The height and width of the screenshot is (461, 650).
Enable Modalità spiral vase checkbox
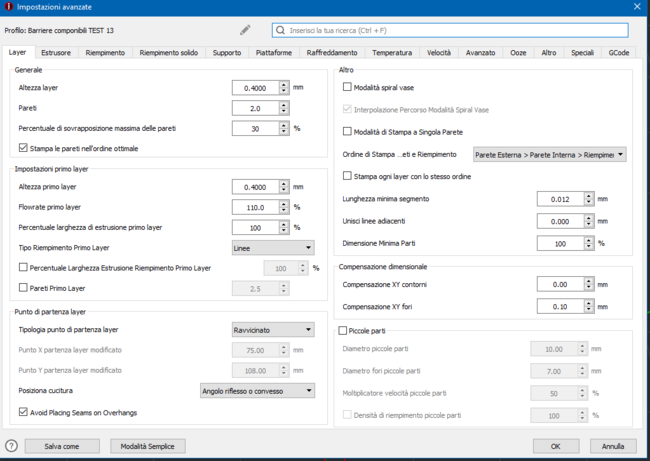(x=347, y=88)
